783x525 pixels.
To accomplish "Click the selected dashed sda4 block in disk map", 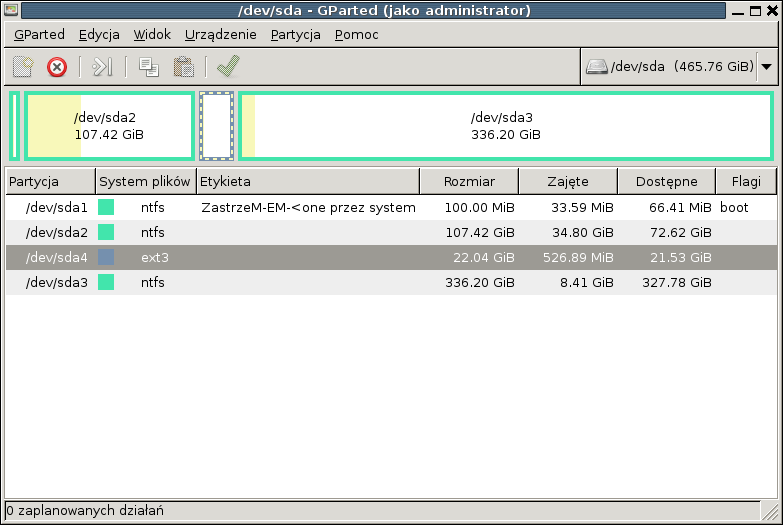I will click(216, 126).
